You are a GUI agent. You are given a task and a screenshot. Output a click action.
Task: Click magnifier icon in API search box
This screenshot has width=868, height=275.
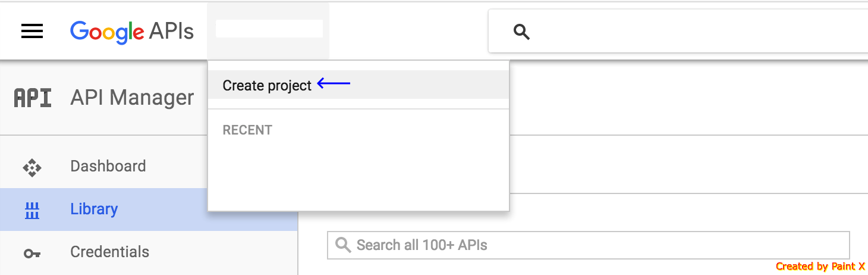coord(343,245)
